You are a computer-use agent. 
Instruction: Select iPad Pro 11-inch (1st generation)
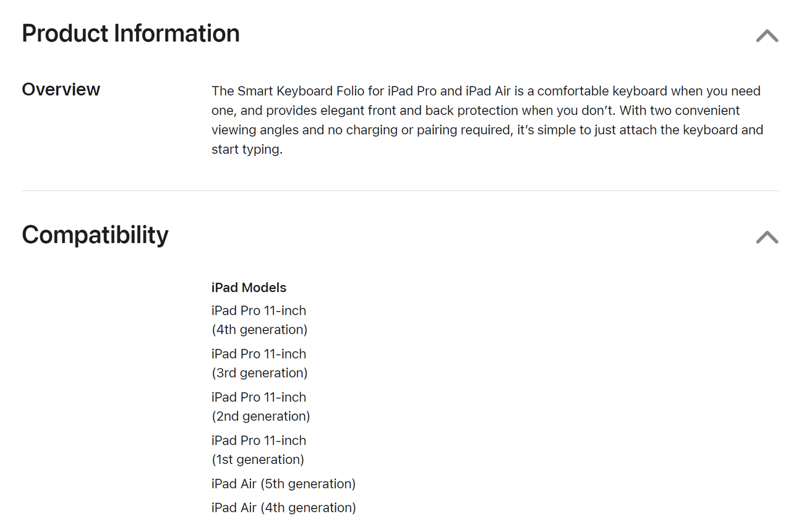coord(259,450)
